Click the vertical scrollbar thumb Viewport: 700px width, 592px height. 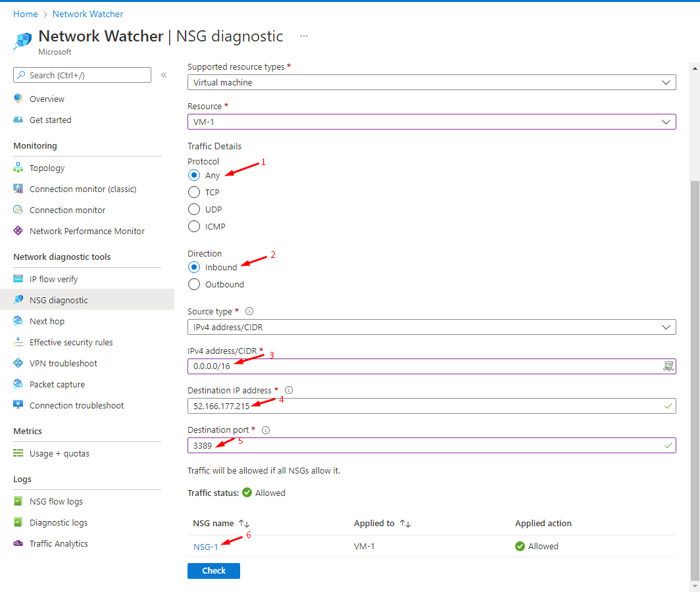(695, 380)
